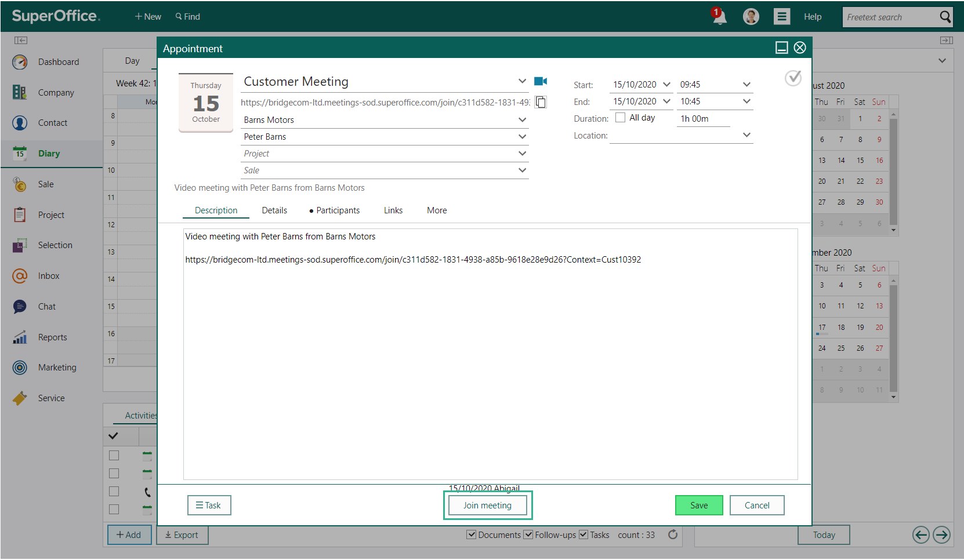Expand the Project dropdown
The width and height of the screenshot is (964, 560).
(522, 154)
